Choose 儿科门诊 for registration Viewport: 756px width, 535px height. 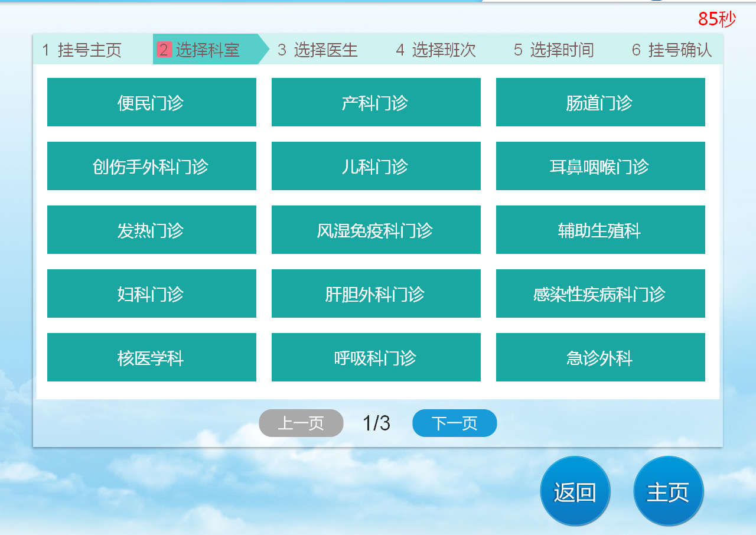[x=376, y=166]
